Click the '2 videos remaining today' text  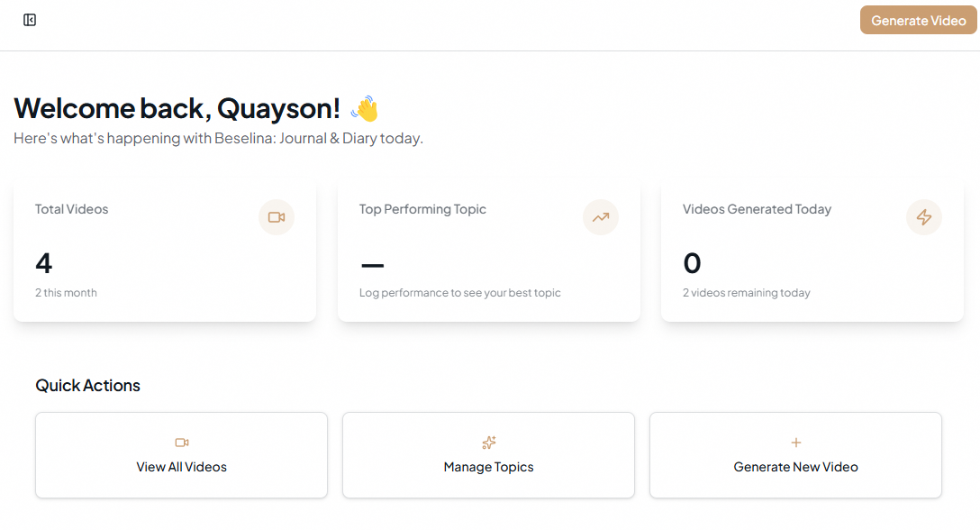746,292
